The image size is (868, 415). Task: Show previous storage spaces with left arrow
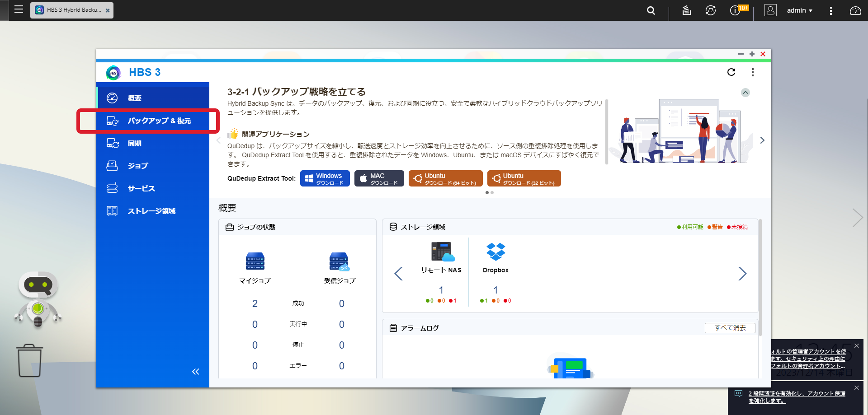[x=398, y=273]
